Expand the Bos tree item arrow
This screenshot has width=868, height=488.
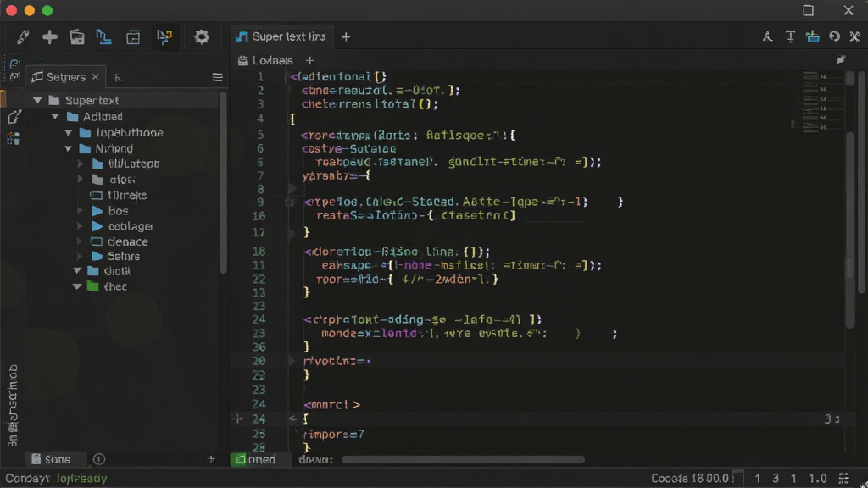(x=81, y=211)
